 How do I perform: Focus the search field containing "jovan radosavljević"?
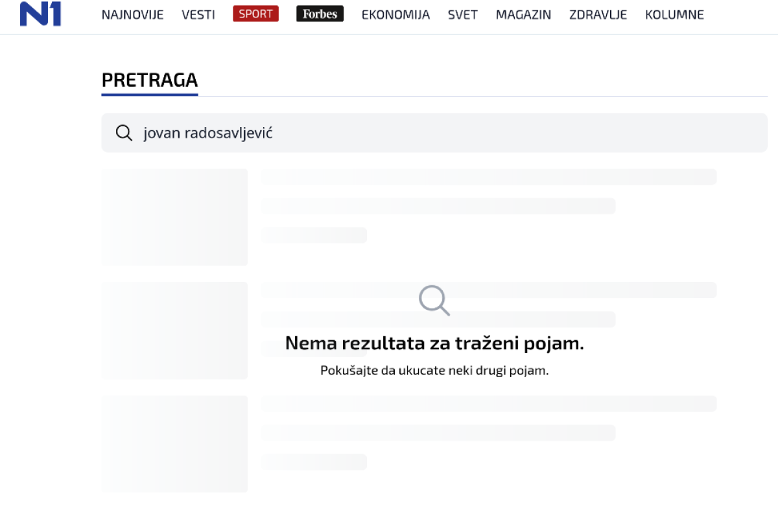click(x=434, y=133)
